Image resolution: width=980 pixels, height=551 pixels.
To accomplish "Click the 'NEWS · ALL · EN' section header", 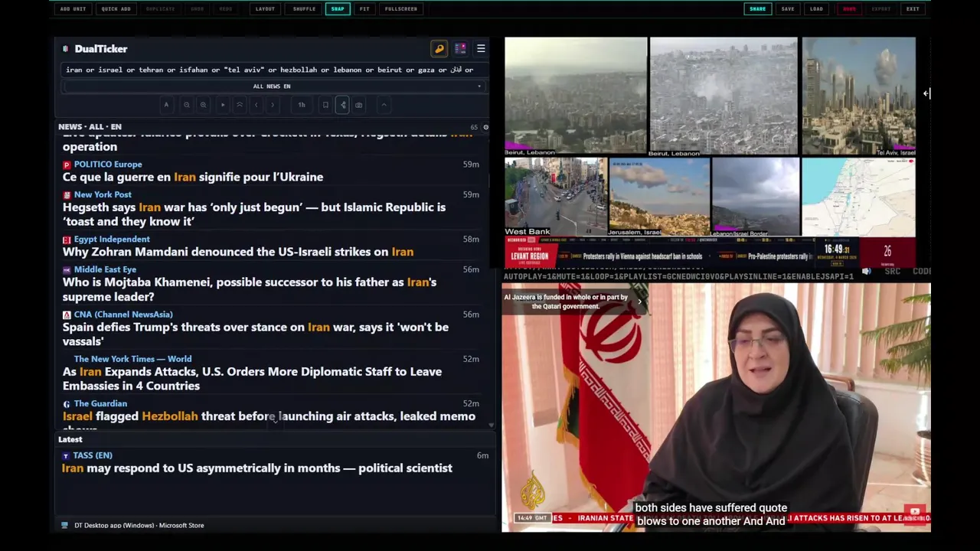I will 90,127.
